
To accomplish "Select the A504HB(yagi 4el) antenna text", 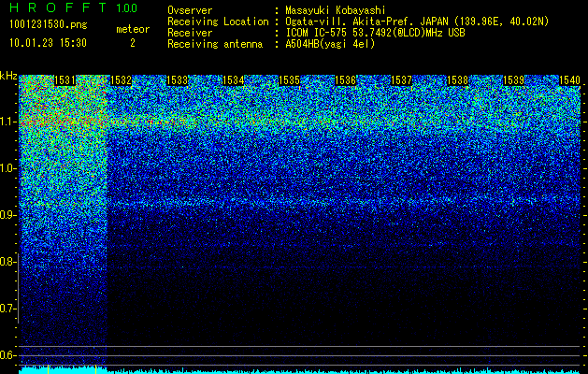I will point(330,44).
